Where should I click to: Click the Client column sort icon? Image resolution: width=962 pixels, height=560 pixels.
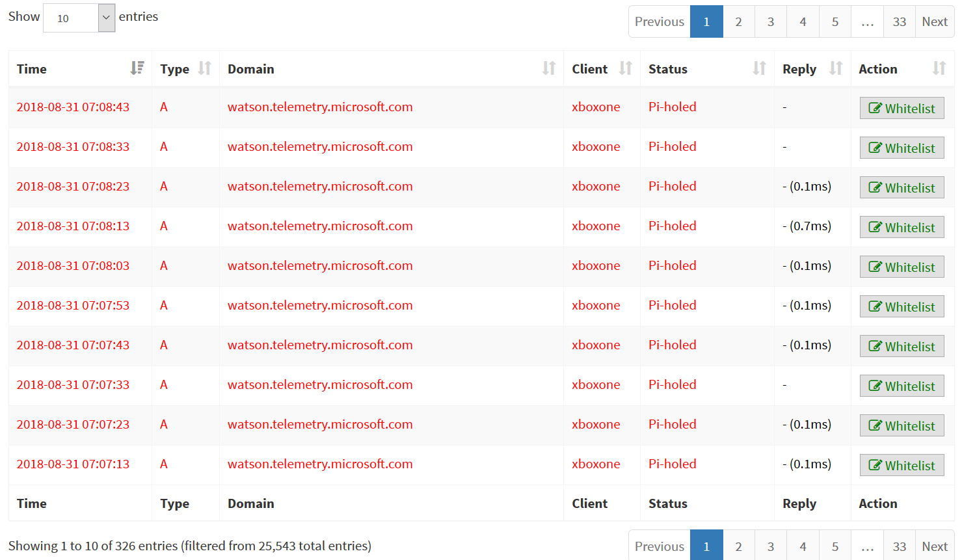626,68
